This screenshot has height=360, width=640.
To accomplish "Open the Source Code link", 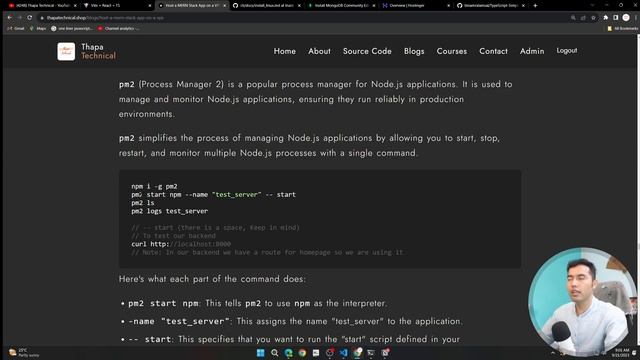I will (367, 51).
